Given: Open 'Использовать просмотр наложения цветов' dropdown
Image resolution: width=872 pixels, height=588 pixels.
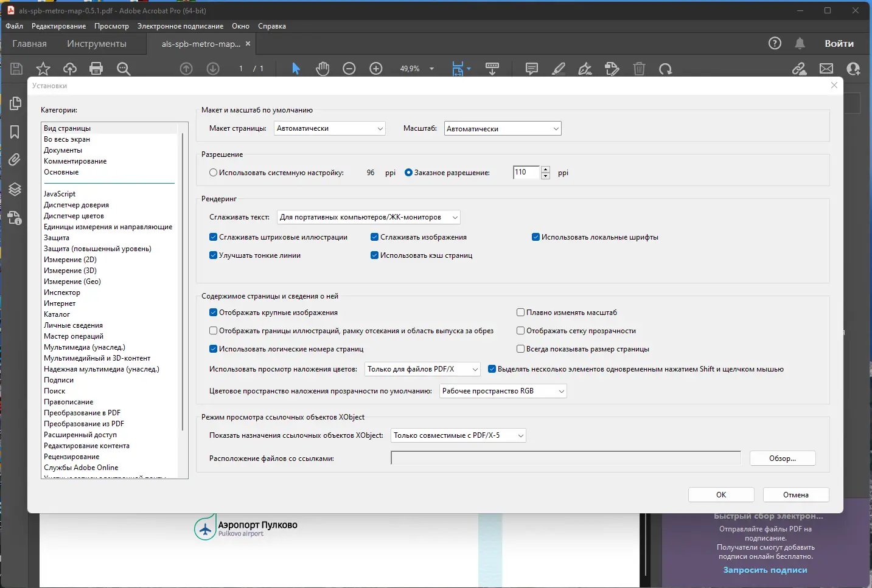Looking at the screenshot, I should (x=423, y=369).
